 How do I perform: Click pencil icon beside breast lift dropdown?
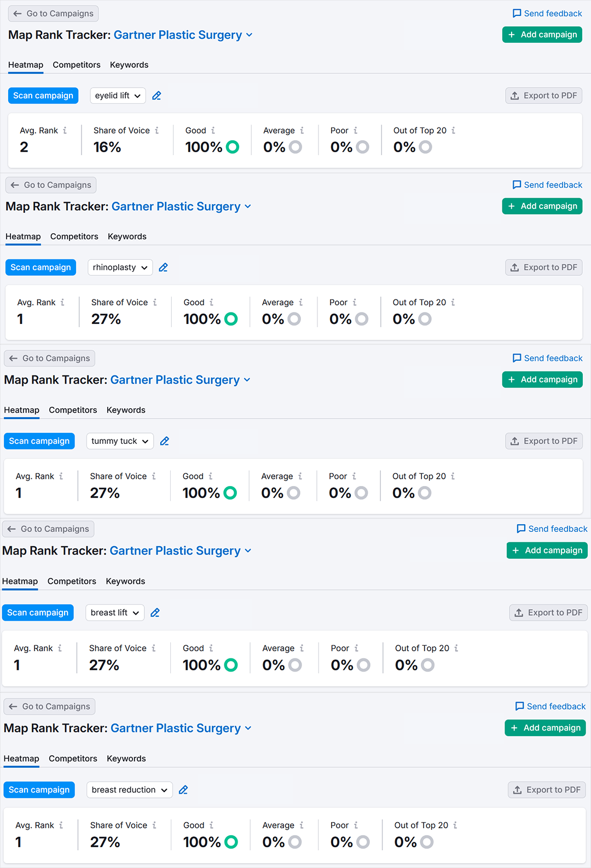tap(155, 613)
